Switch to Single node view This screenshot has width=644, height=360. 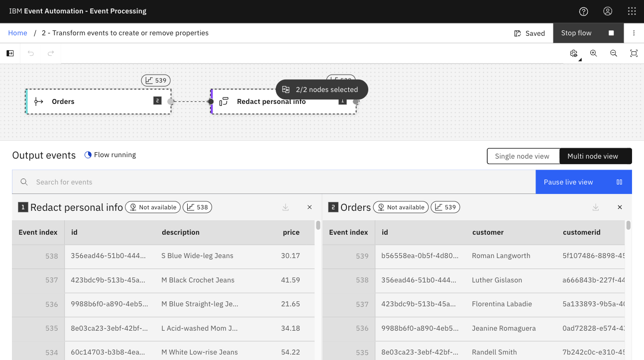(x=523, y=156)
